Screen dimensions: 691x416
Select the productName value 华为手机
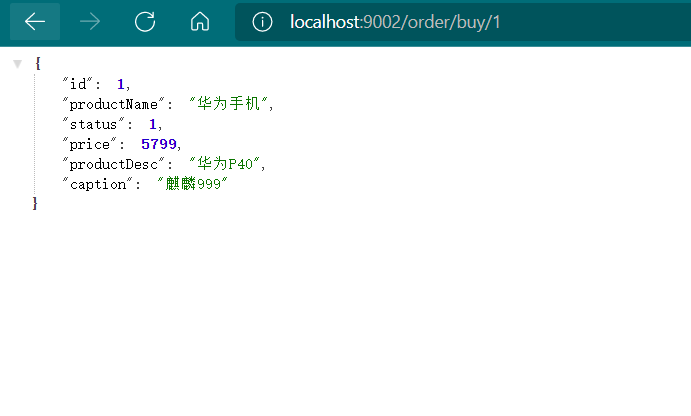pos(228,104)
